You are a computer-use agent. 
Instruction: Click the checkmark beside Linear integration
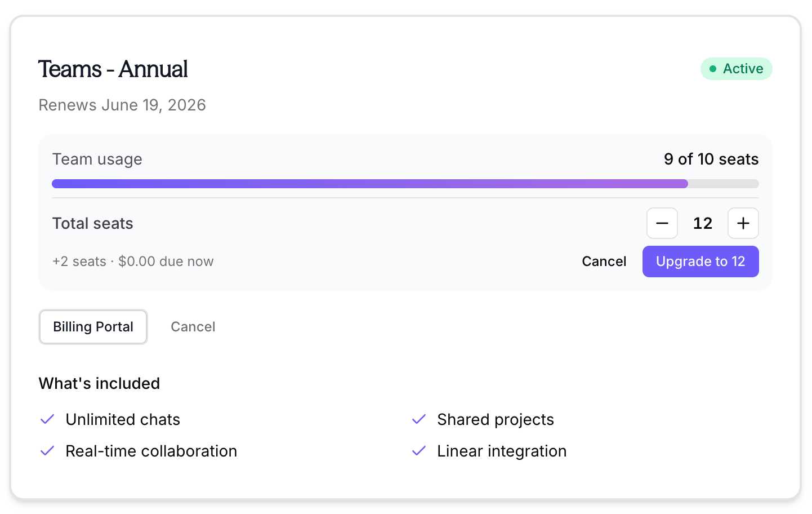point(419,451)
